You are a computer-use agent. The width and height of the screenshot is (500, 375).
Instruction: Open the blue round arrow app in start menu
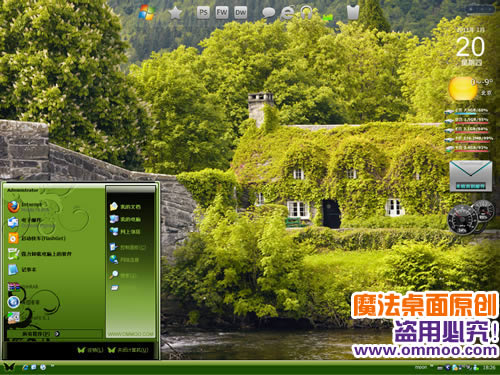click(23, 302)
